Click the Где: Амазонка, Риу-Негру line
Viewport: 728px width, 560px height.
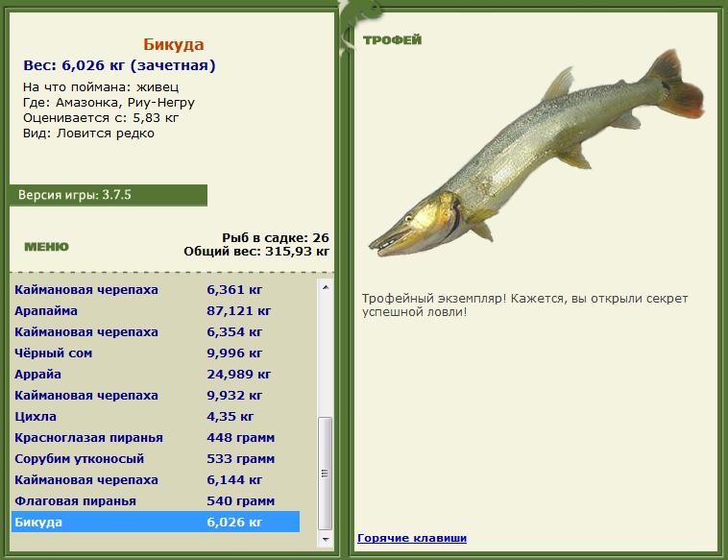[x=109, y=103]
